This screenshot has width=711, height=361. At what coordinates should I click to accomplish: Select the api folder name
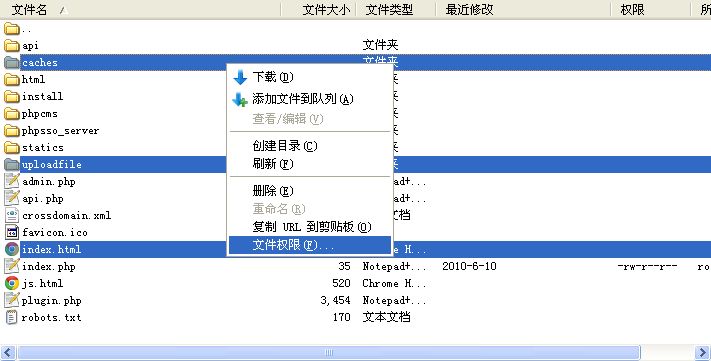tap(30, 46)
